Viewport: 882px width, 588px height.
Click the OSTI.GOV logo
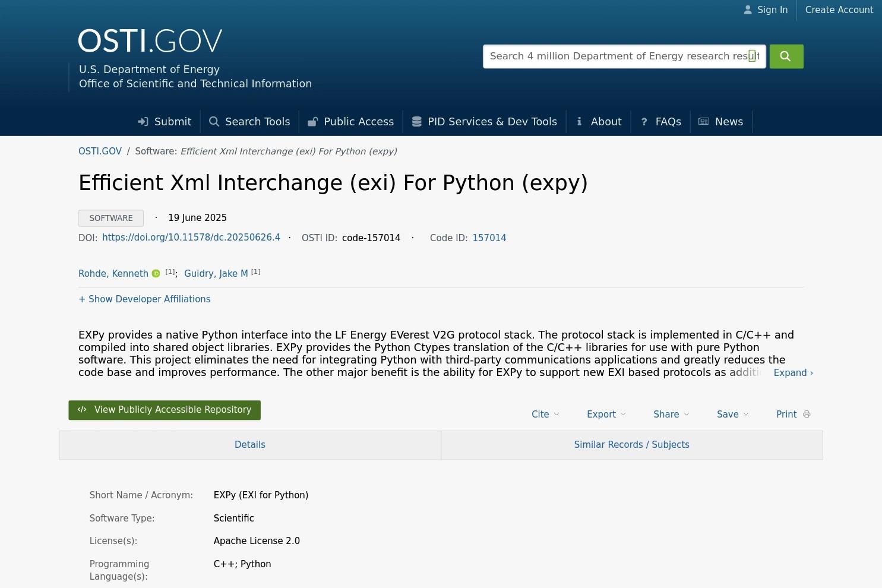(x=150, y=41)
